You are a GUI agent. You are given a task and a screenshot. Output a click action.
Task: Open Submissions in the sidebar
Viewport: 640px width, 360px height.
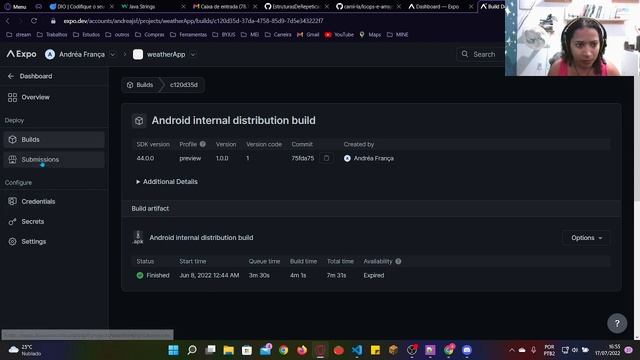[x=54, y=160]
